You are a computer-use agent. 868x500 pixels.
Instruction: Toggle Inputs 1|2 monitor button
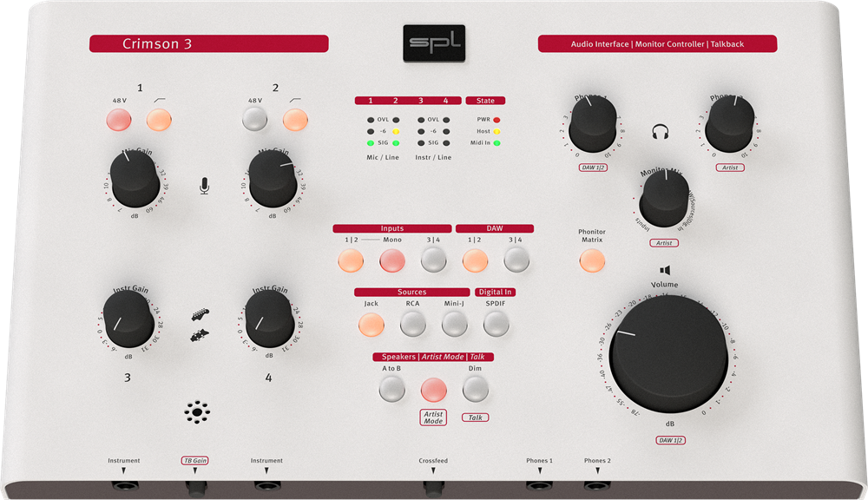pos(351,260)
